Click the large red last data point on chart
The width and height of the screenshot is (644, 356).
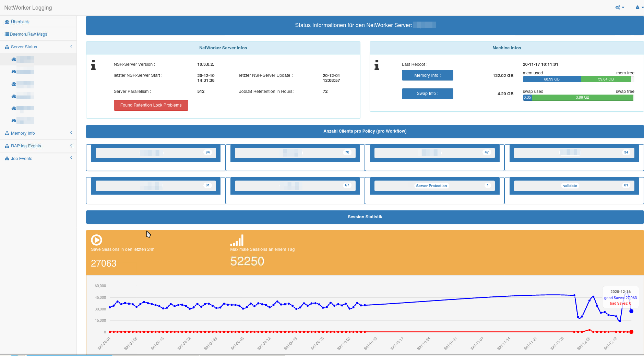[631, 332]
